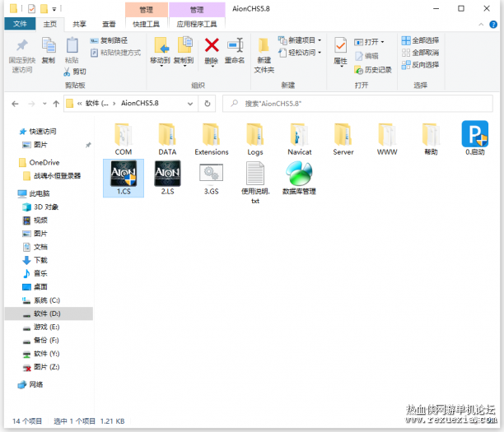Open the DATA folder
Viewport: 504px width, 432px height.
[167, 139]
